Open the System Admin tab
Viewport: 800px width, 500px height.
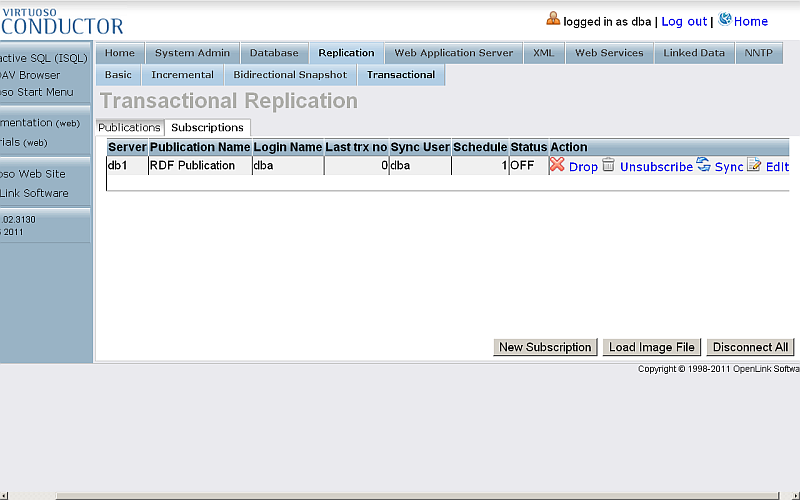click(x=192, y=53)
